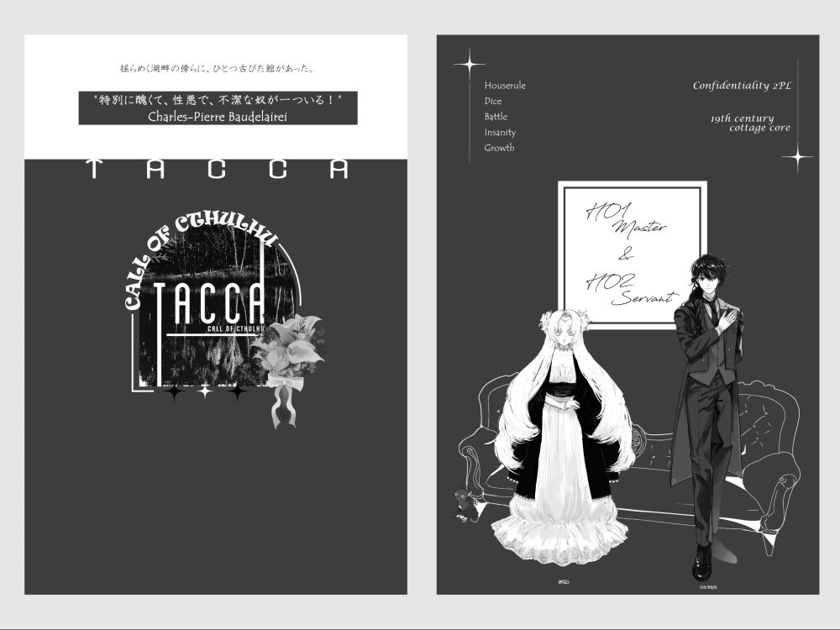The width and height of the screenshot is (840, 630).
Task: Open the Battle entry in the contents list
Action: coord(496,116)
